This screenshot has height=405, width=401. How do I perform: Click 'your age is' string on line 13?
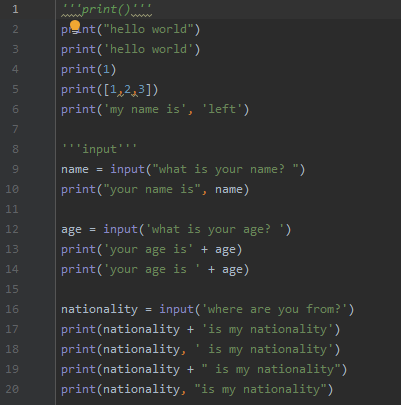148,249
